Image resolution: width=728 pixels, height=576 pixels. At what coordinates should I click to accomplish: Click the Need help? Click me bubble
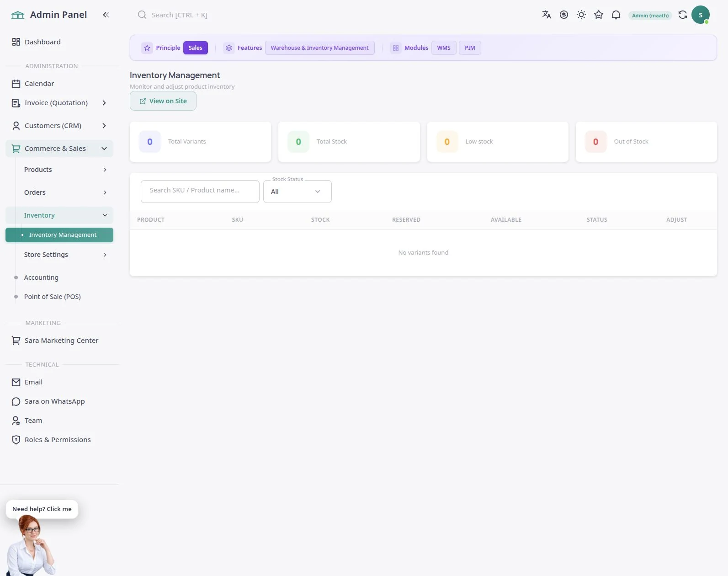42,509
